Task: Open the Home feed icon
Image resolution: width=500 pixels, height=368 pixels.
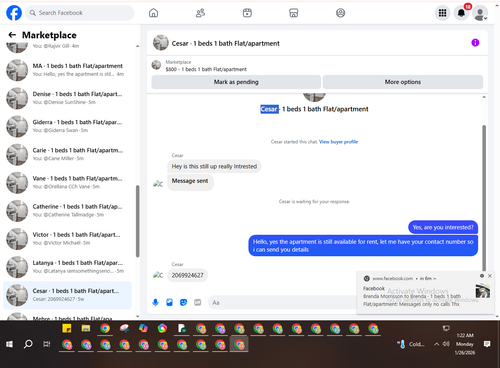Action: tap(153, 13)
